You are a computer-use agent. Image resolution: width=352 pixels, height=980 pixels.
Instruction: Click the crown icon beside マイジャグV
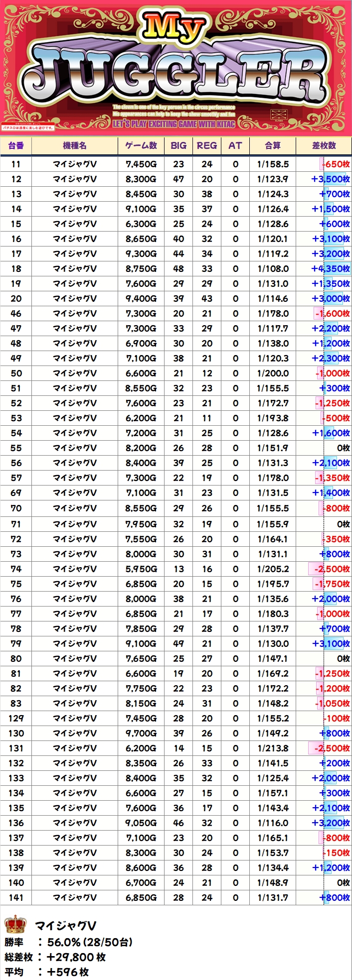(x=15, y=925)
